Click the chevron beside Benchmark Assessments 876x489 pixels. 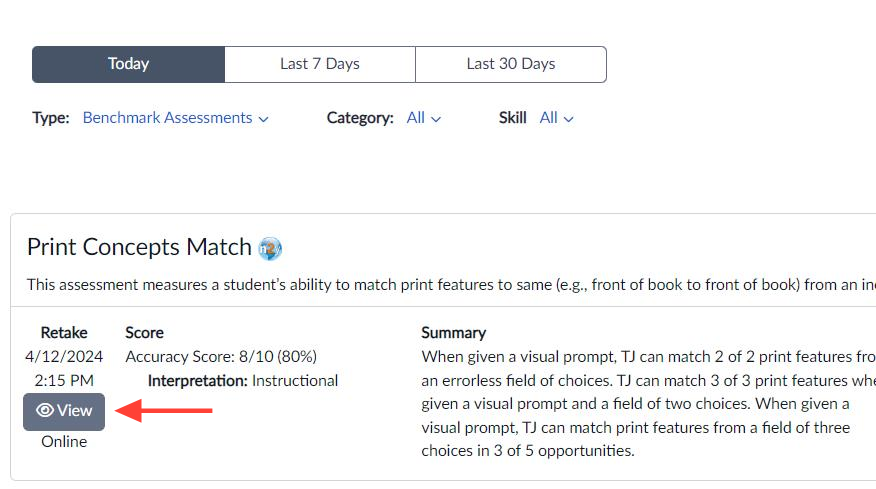click(264, 119)
